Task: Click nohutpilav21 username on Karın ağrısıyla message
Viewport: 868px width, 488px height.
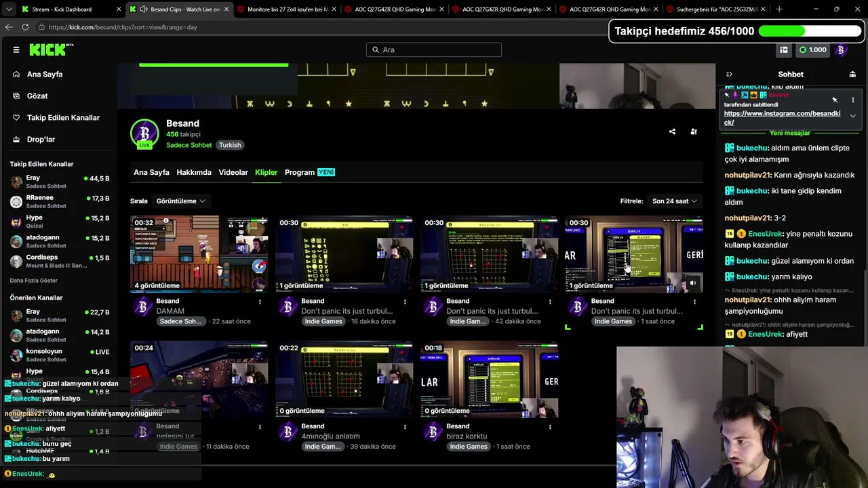Action: tap(748, 175)
